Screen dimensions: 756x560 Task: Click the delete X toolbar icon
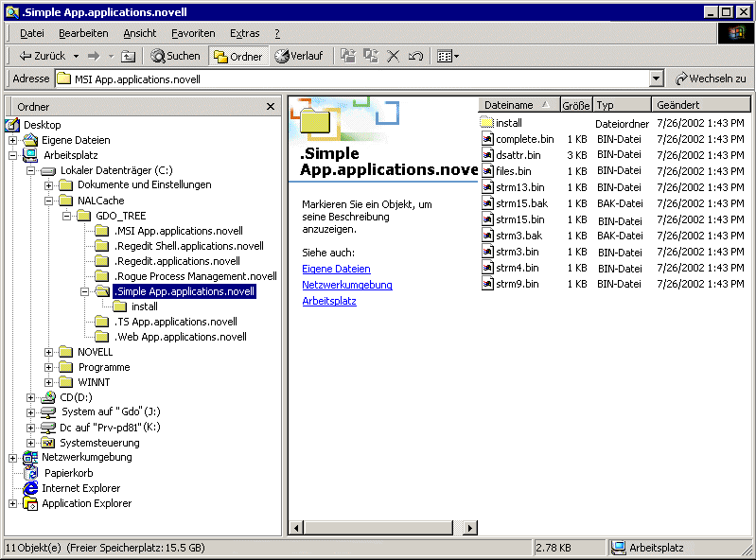tap(394, 57)
